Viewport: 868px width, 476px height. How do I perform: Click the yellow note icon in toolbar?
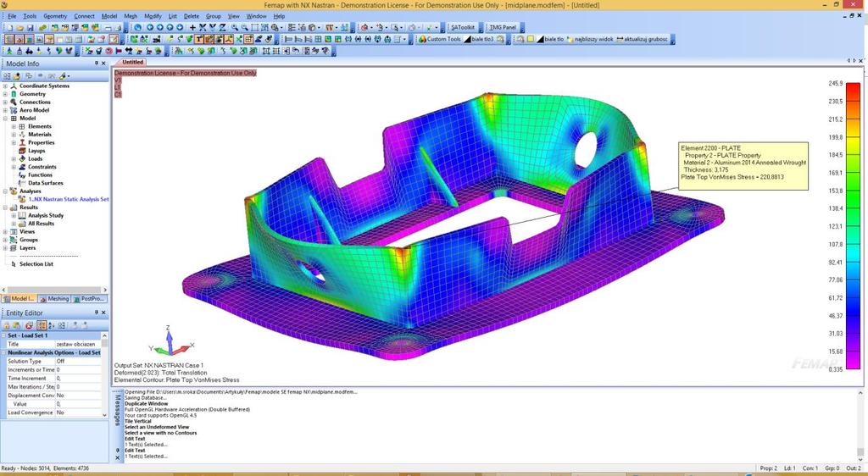531,39
